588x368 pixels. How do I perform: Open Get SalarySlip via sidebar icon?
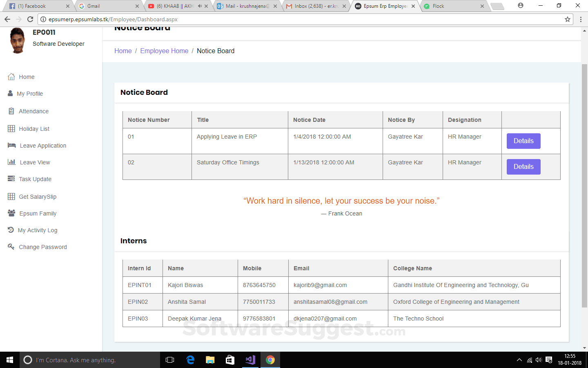(38, 196)
